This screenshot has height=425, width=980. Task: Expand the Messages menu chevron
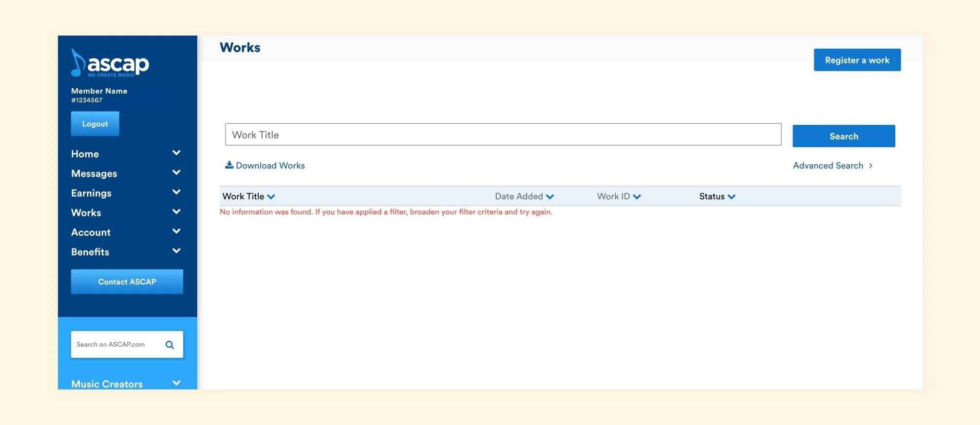tap(176, 173)
